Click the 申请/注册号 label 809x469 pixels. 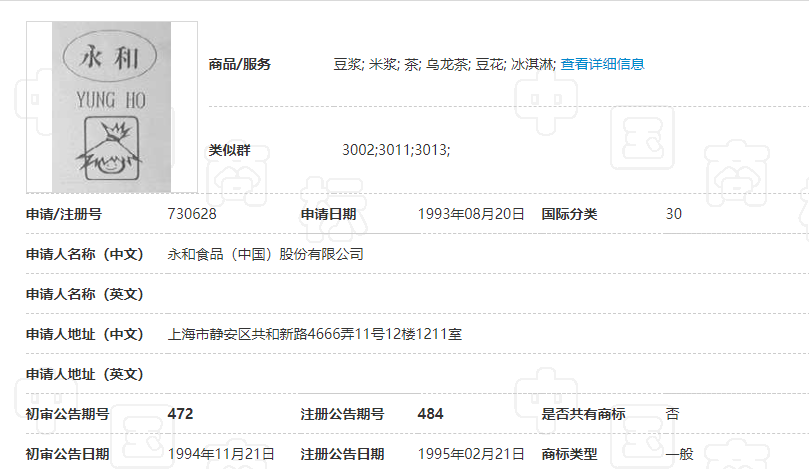[x=64, y=214]
